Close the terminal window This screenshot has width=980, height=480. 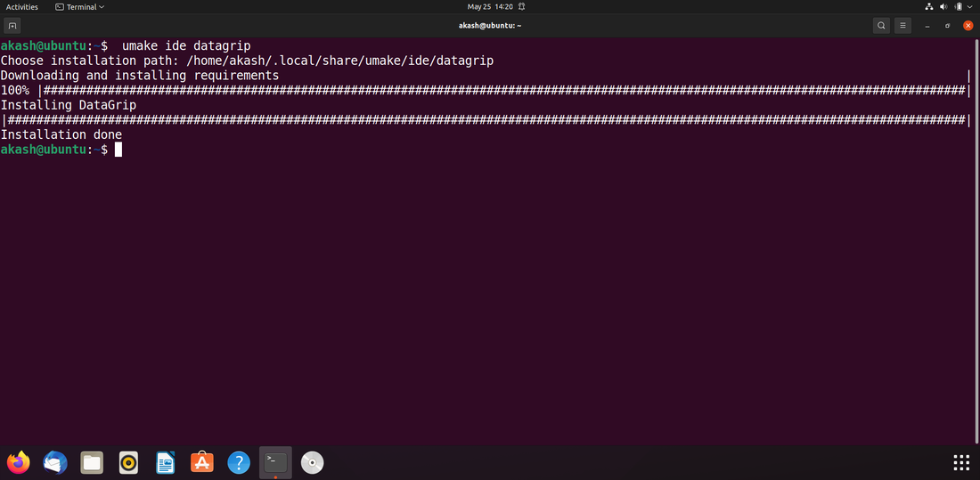coord(968,26)
